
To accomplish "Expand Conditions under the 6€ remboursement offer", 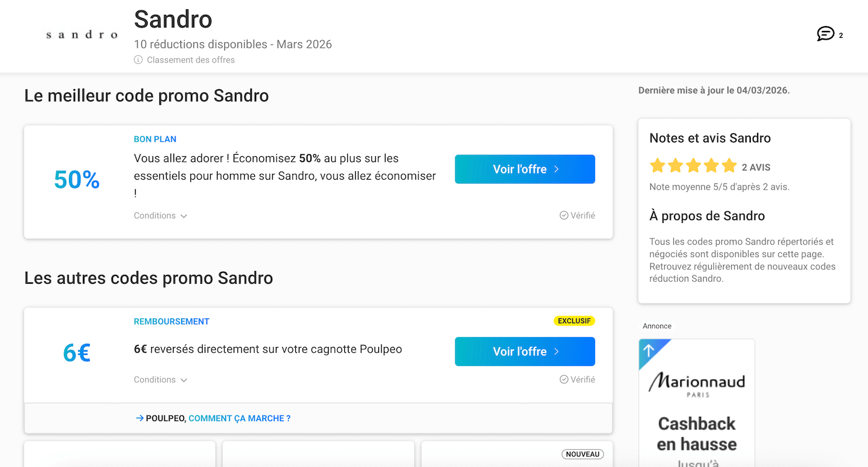I will pyautogui.click(x=160, y=379).
